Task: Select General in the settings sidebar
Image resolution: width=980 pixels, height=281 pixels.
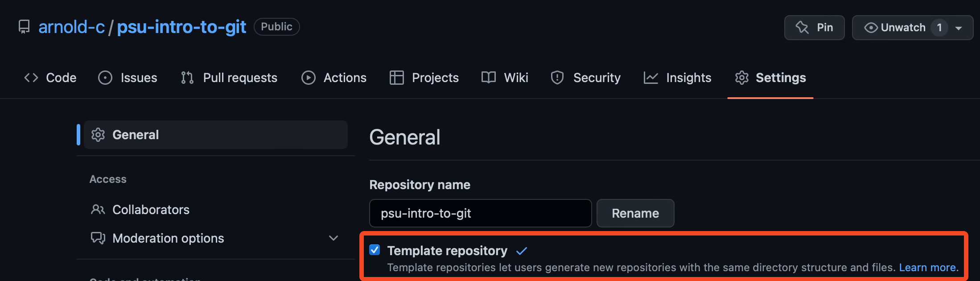Action: pyautogui.click(x=215, y=135)
